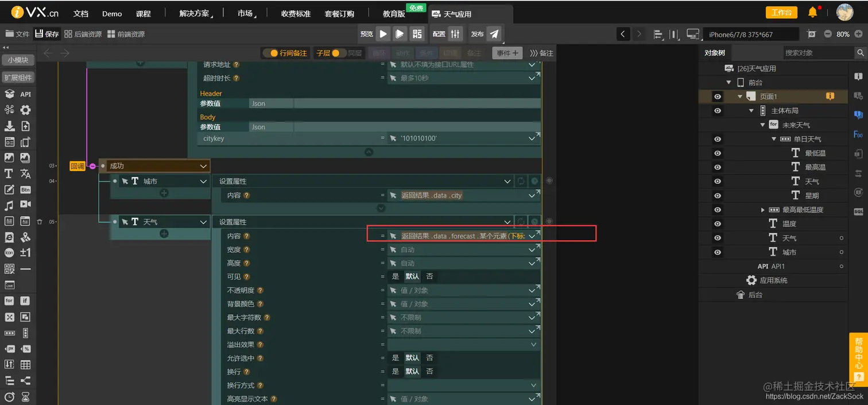Toggle visibility of 主体布局
868x405 pixels.
pos(718,110)
